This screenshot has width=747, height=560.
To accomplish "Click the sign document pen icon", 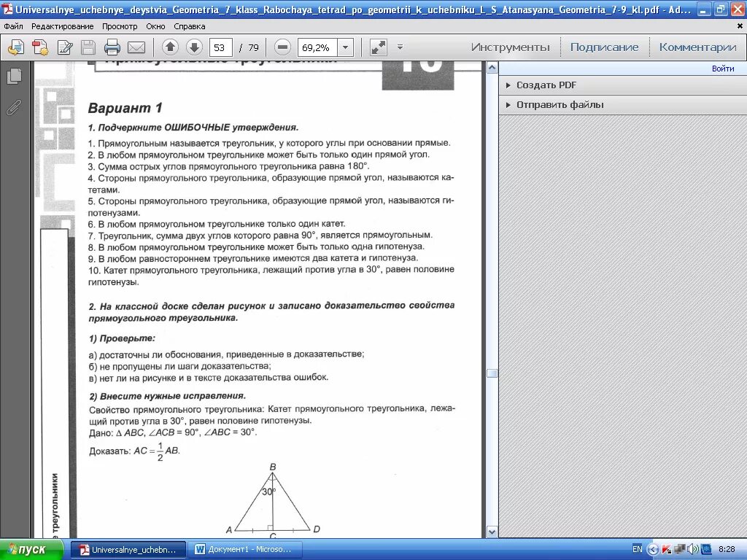I will point(65,47).
